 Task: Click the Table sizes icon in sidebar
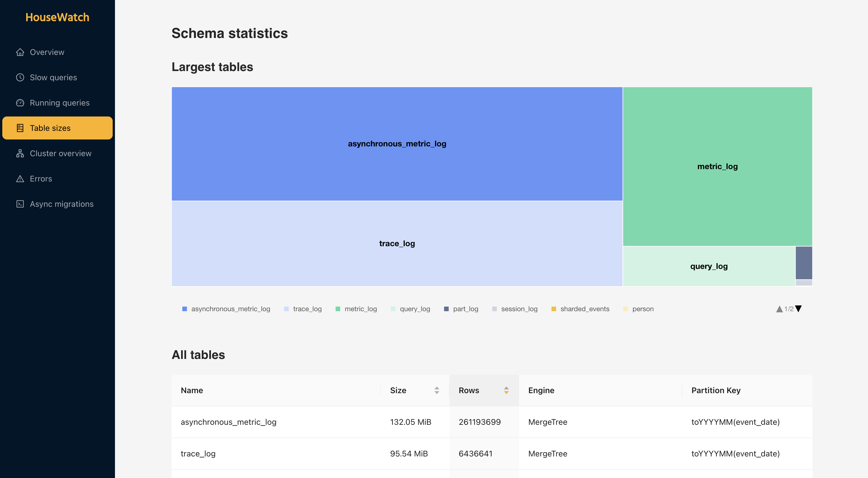(x=20, y=128)
